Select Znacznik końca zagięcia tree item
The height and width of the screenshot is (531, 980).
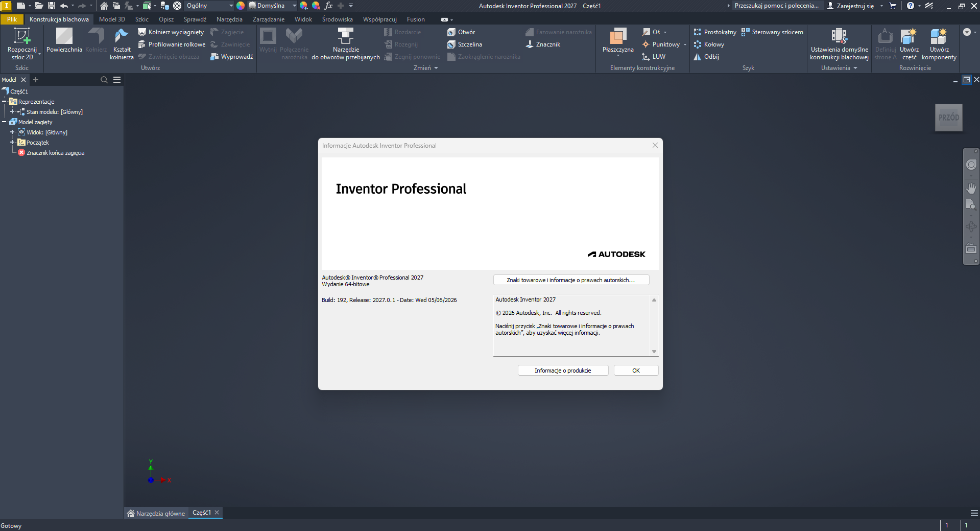click(51, 153)
